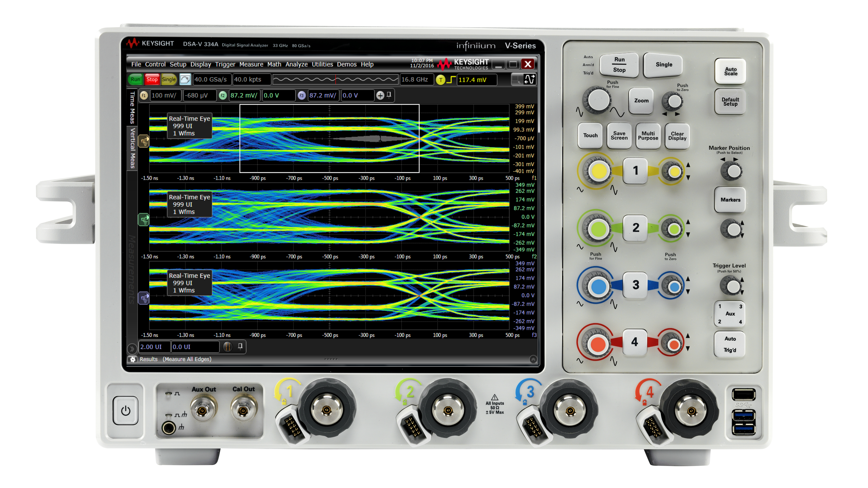Click the auto-scale refresh icon in toolbar
Screen dimensions: 868x488
185,80
